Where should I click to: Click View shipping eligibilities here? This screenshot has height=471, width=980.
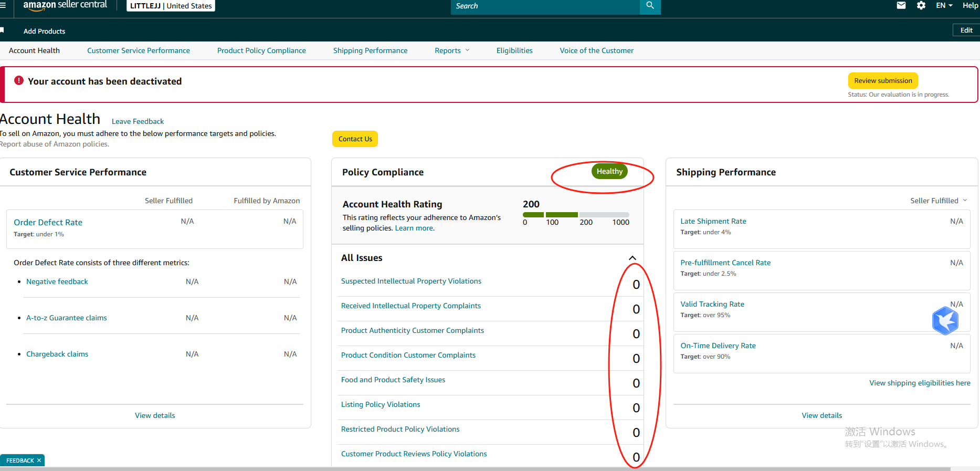click(x=920, y=383)
